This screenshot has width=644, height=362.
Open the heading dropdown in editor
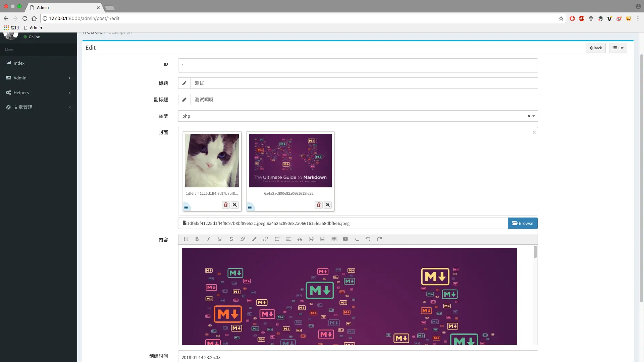[185, 239]
